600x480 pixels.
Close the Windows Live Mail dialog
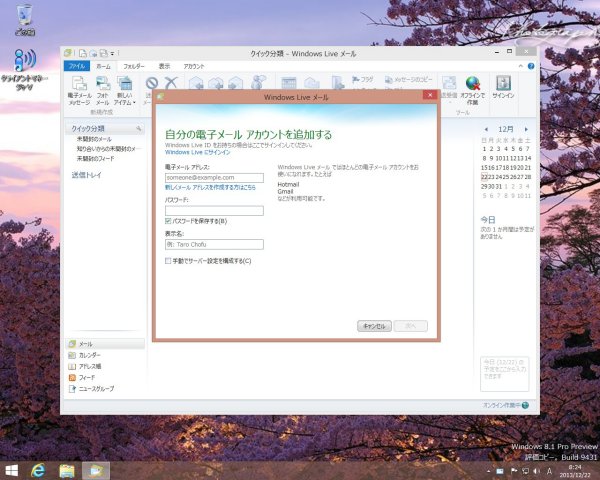430,95
